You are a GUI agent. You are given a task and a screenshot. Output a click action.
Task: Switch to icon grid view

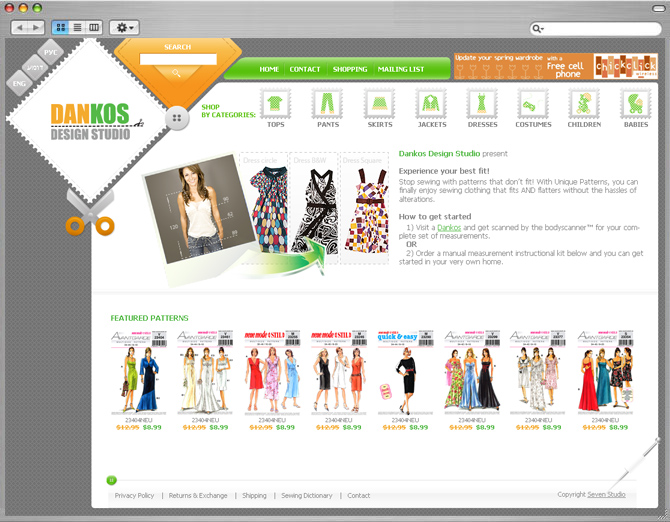click(61, 28)
